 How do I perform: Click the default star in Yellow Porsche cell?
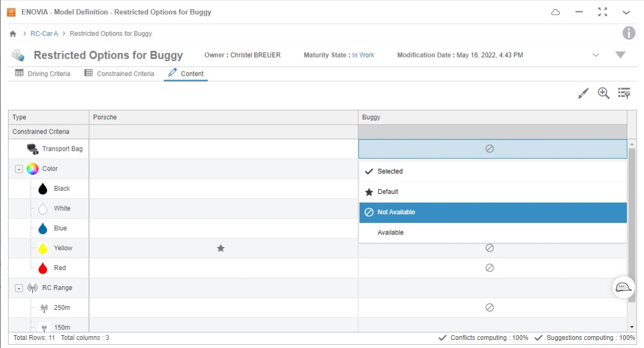pos(221,248)
